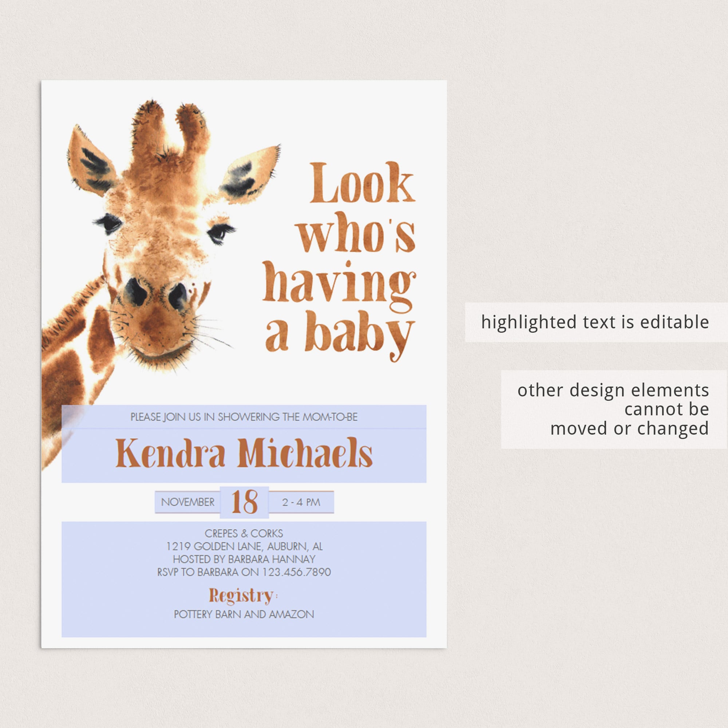Select the NOVEMBER month field
This screenshot has width=728, height=728.
pos(188,502)
